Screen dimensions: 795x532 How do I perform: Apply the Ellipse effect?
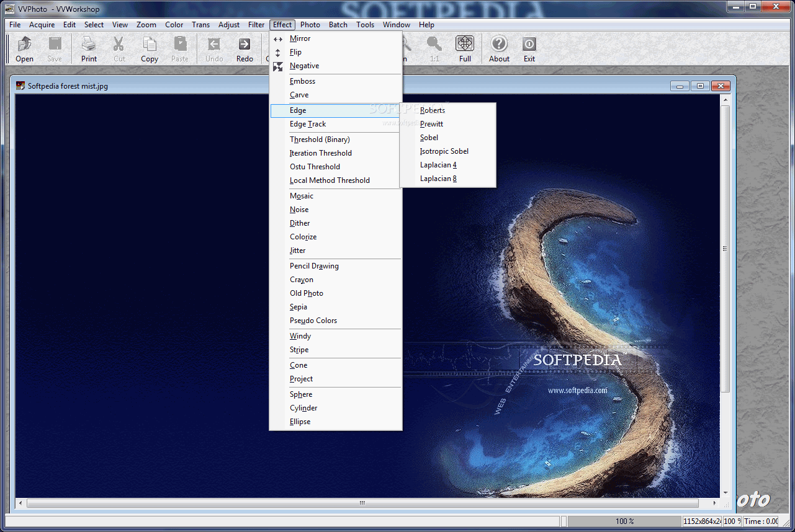(336, 422)
